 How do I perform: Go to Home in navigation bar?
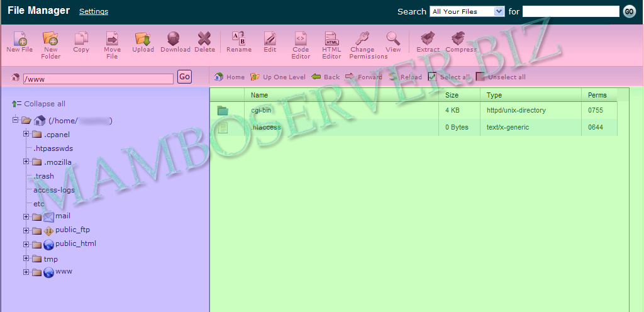tap(229, 77)
